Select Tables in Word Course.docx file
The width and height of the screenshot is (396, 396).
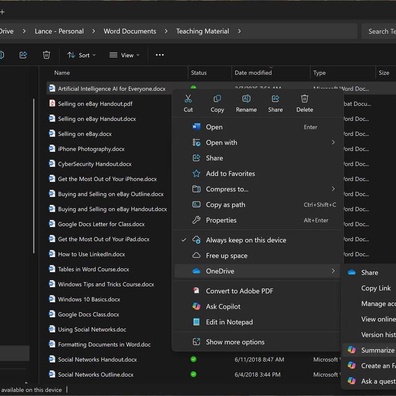click(x=93, y=269)
